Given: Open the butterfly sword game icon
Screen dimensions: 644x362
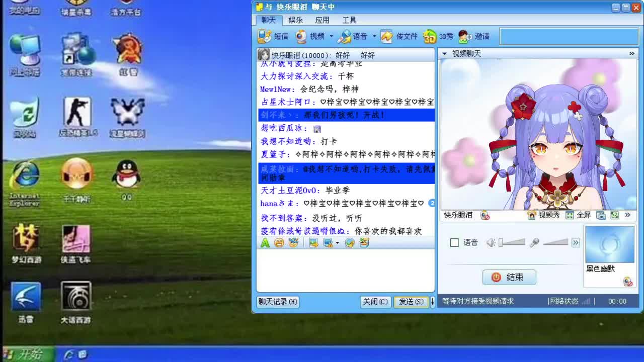Looking at the screenshot, I should coord(128,117).
